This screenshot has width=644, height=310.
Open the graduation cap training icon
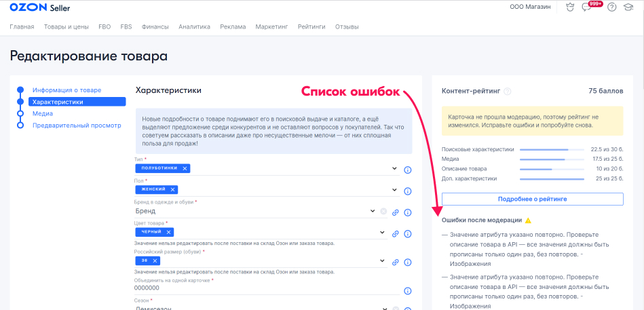tap(628, 7)
